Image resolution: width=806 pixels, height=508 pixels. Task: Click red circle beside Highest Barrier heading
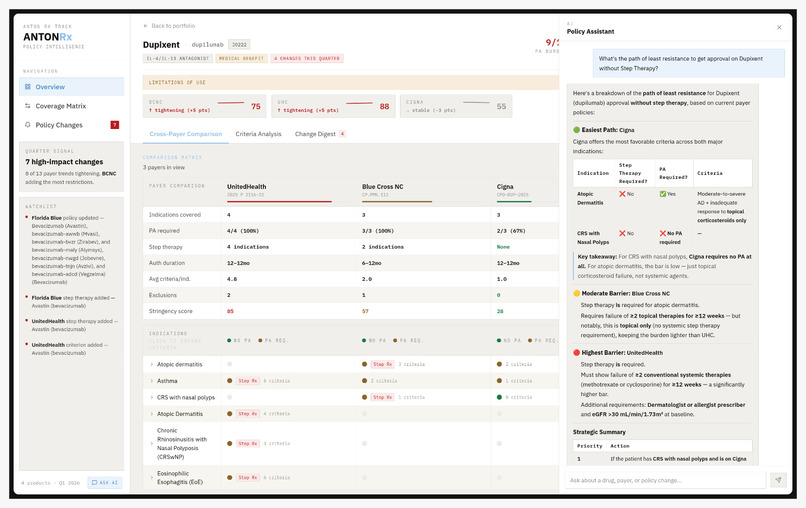[x=576, y=353]
